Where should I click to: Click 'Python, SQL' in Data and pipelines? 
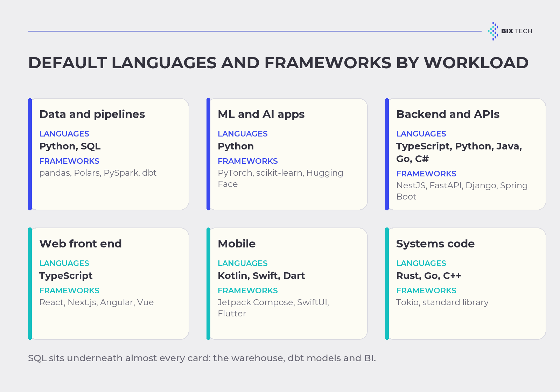[70, 146]
